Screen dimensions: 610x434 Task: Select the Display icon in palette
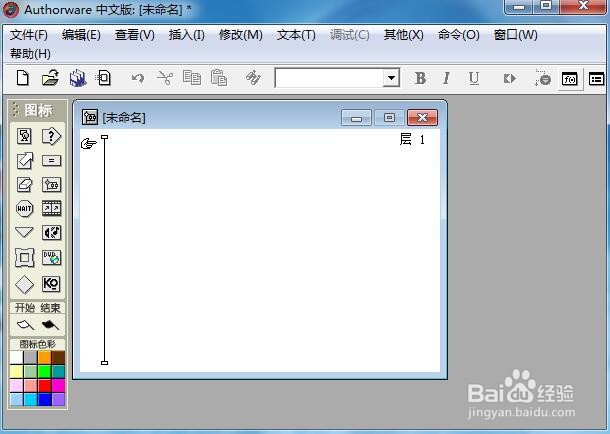coord(24,136)
